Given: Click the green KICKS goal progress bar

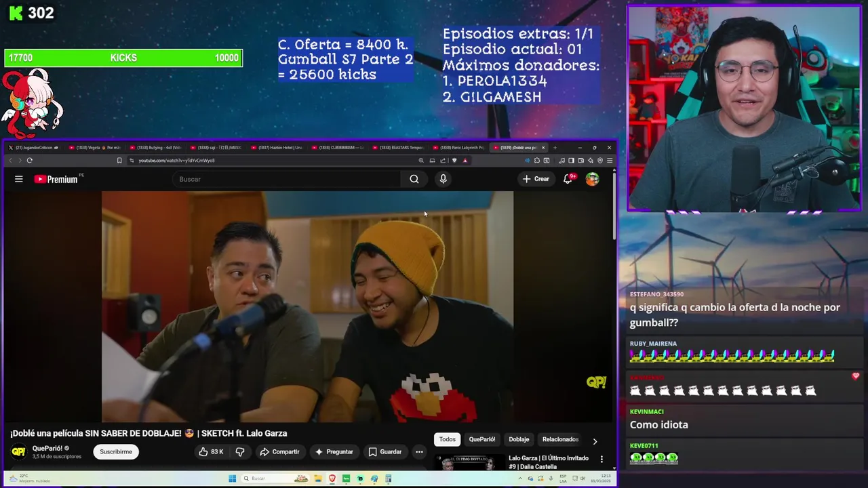Looking at the screenshot, I should coord(123,58).
